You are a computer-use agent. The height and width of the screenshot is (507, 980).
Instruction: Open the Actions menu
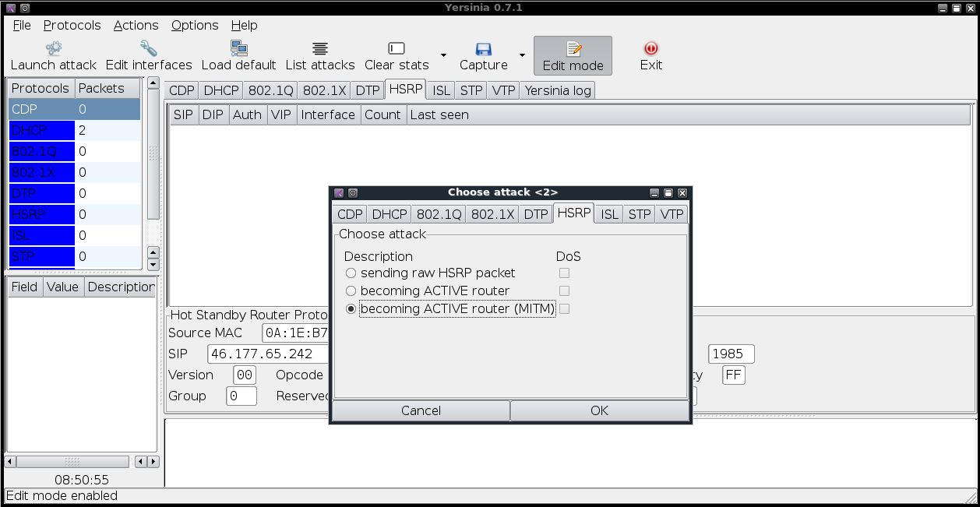136,25
